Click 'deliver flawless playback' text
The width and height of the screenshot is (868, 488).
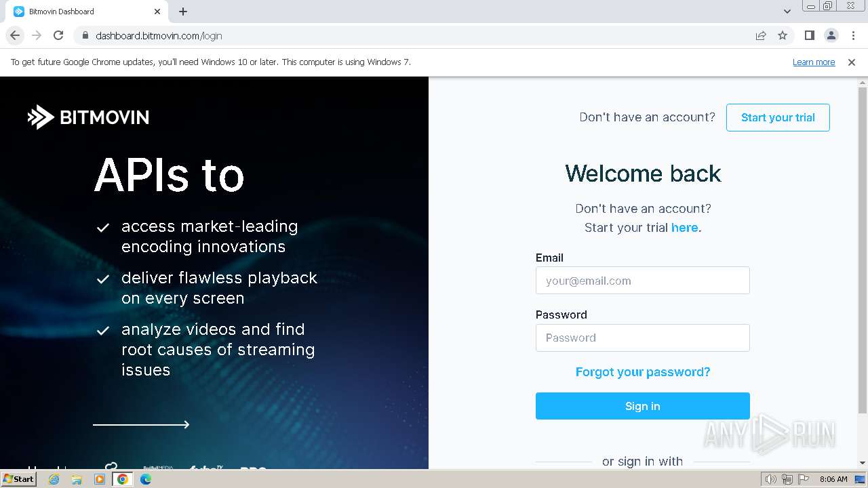click(219, 278)
